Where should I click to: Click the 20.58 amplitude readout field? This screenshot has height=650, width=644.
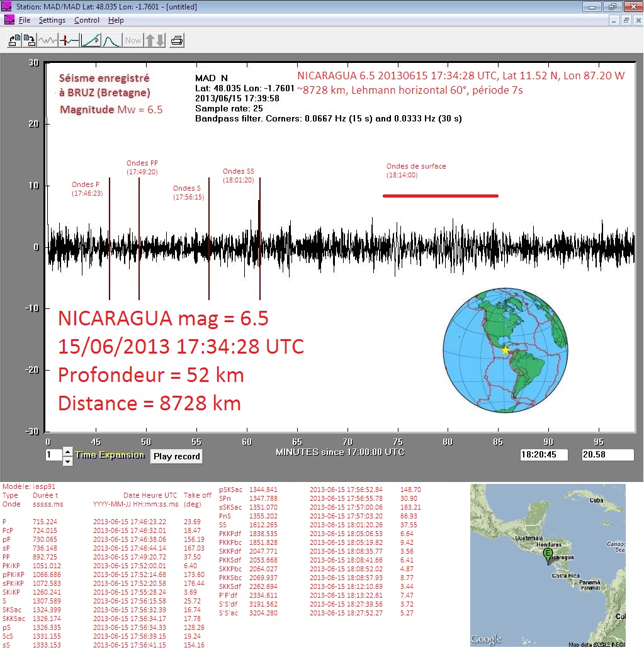607,455
